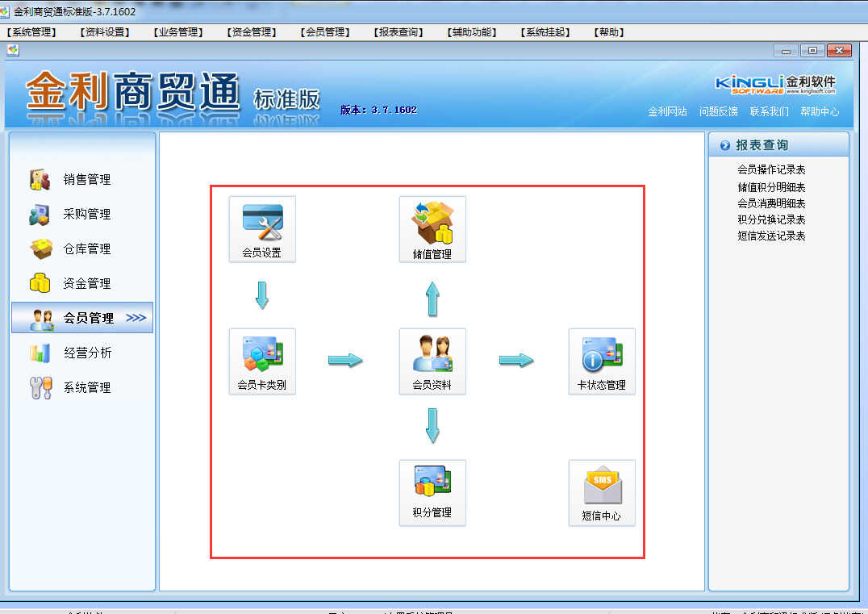Screen dimensions: 868x614
Task: Open the 积分兑换记录表 report
Action: click(771, 219)
